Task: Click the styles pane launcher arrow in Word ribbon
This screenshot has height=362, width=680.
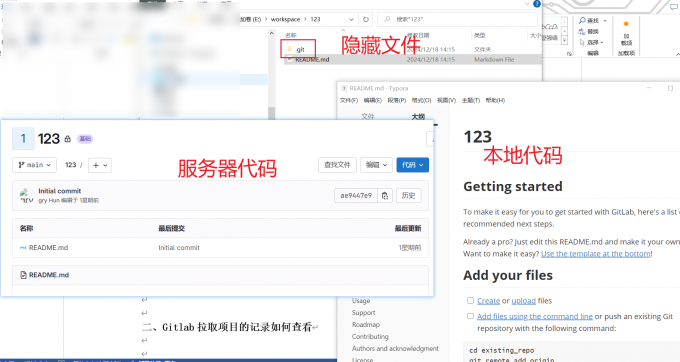Action: click(569, 54)
